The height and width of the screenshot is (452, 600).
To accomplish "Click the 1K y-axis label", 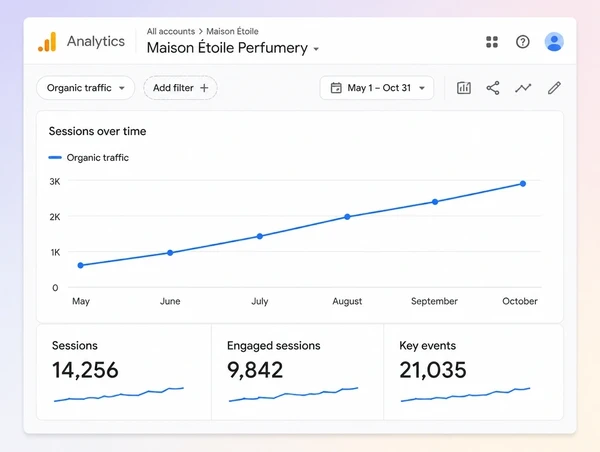I will pos(55,252).
